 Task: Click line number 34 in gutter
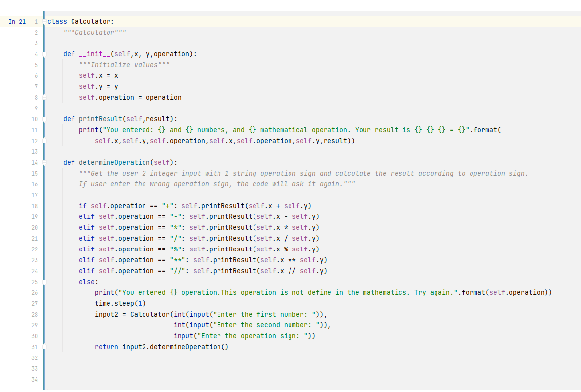click(x=35, y=379)
